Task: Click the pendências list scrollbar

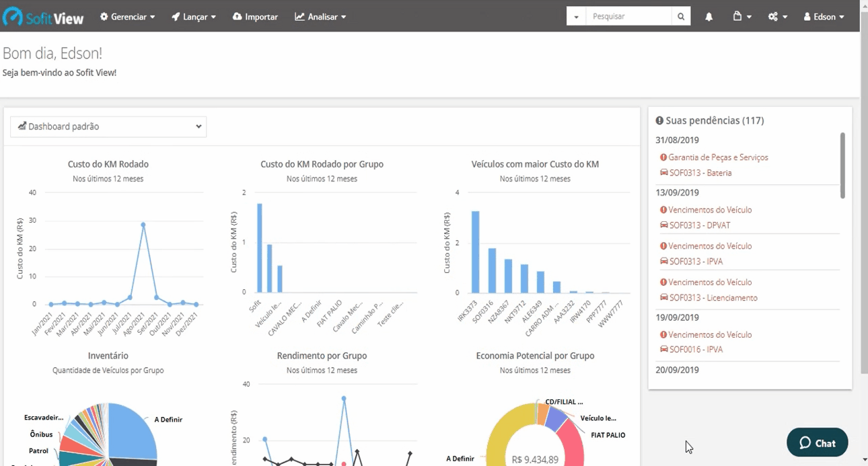Action: pos(842,165)
